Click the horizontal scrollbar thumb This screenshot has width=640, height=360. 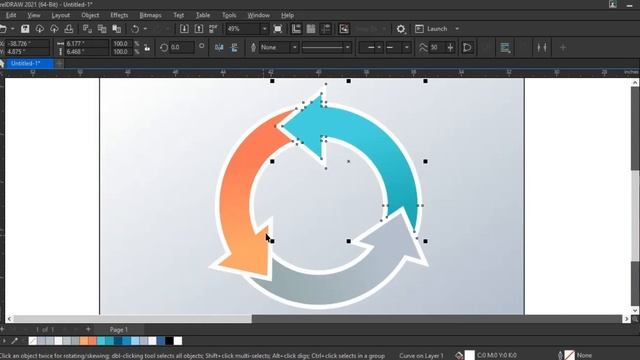[133, 319]
